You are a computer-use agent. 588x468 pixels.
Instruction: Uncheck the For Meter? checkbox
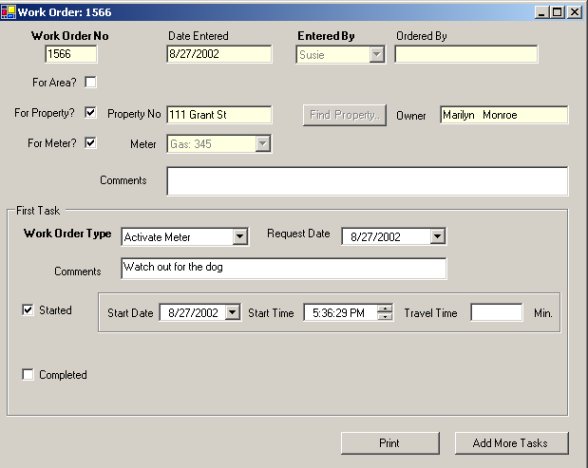(x=90, y=143)
